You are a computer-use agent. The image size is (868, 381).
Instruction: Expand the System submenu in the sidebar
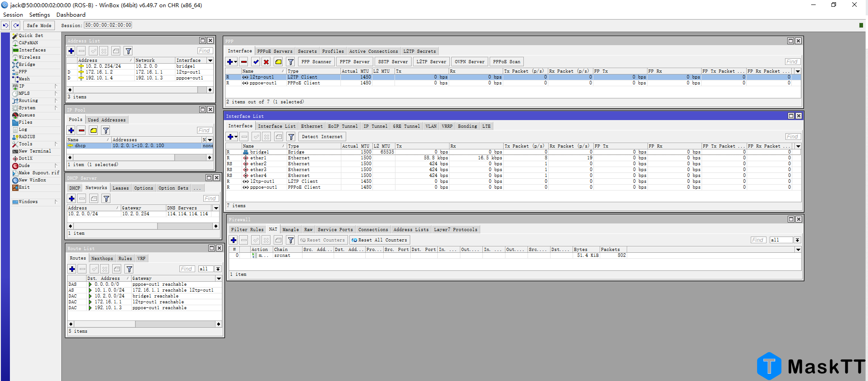56,107
